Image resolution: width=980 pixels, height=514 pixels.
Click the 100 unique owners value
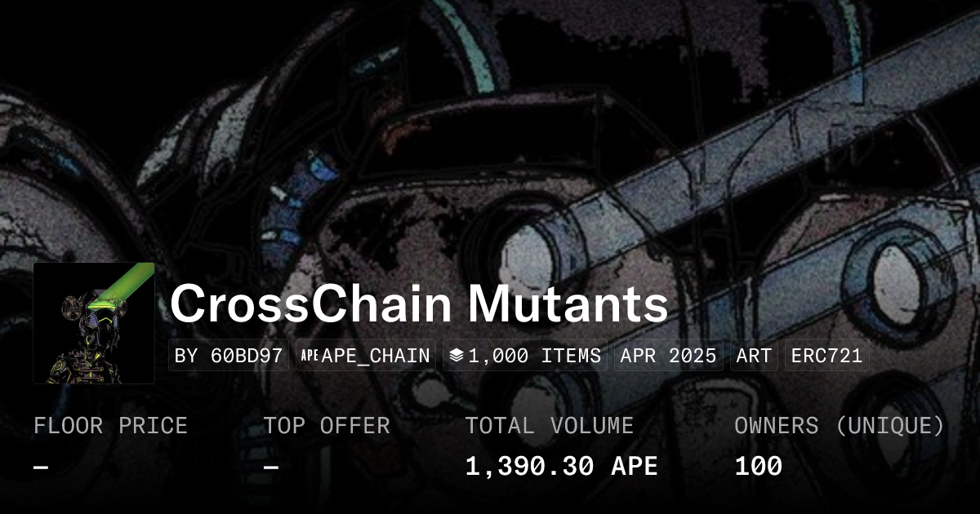pos(758,467)
